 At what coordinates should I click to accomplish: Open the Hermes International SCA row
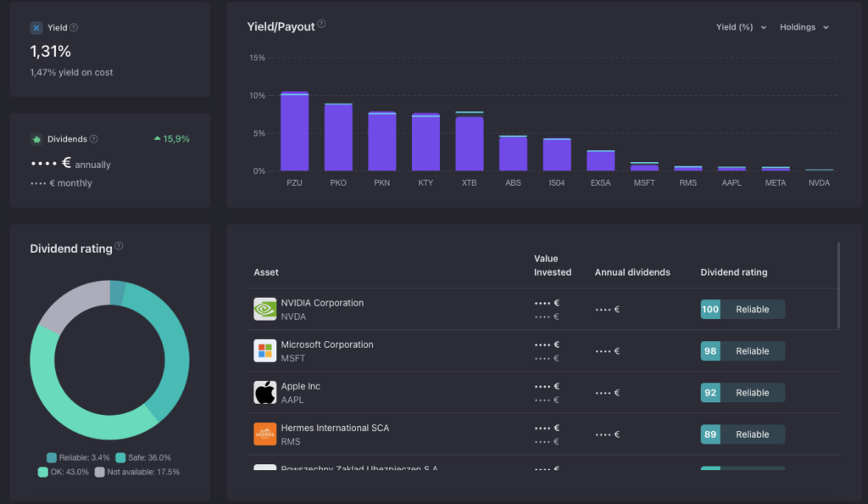pyautogui.click(x=544, y=434)
